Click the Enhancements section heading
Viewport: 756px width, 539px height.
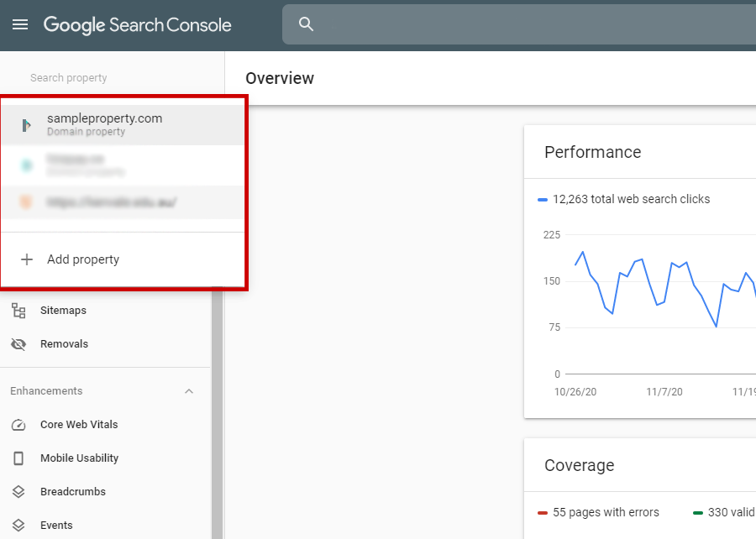(46, 391)
